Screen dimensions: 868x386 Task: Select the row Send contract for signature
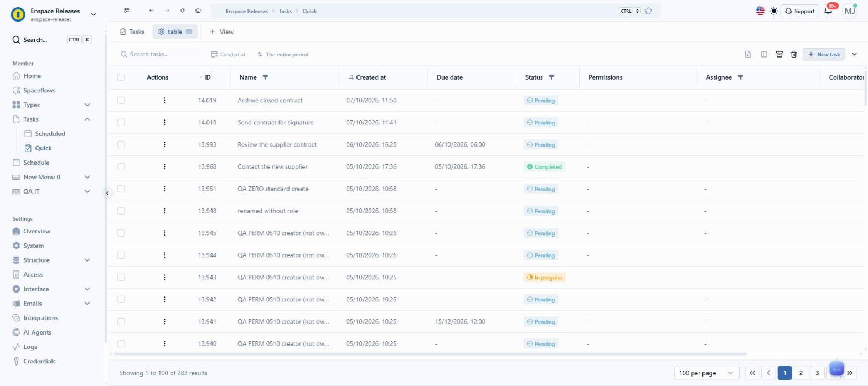(121, 122)
